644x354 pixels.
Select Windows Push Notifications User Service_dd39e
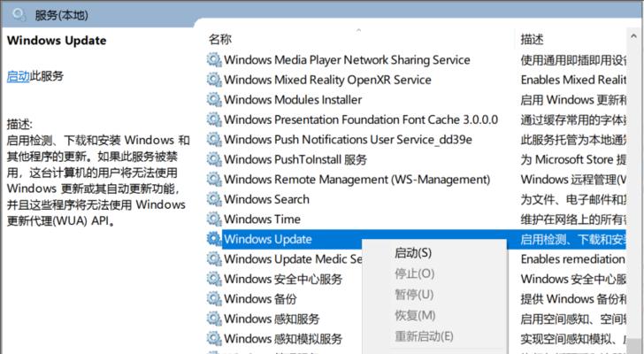click(348, 140)
